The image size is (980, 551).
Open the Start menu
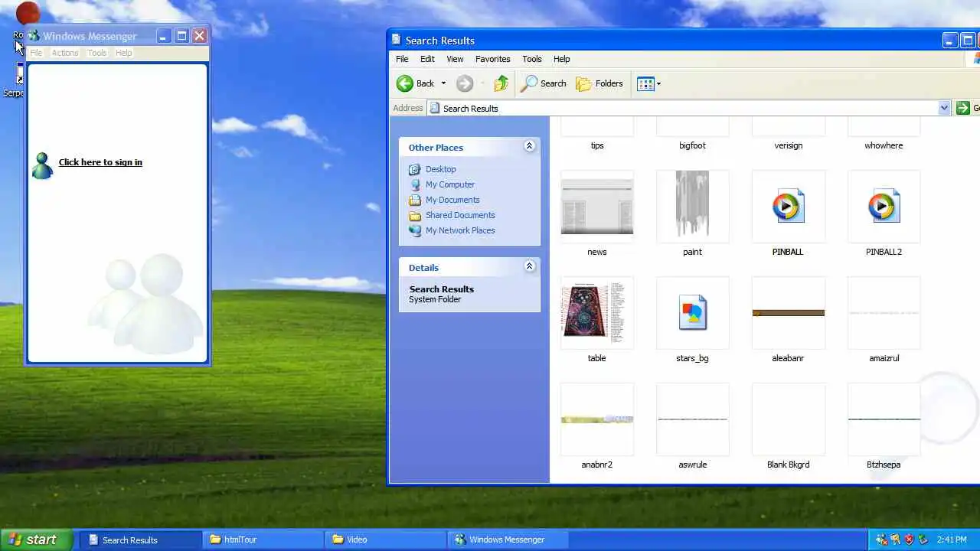[x=36, y=540]
